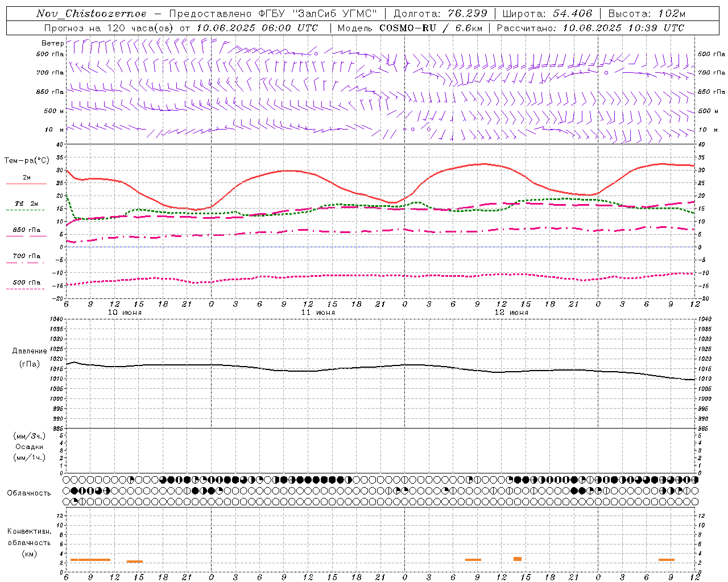
Task: Click the Td 2м legend label
Action: pyautogui.click(x=27, y=203)
